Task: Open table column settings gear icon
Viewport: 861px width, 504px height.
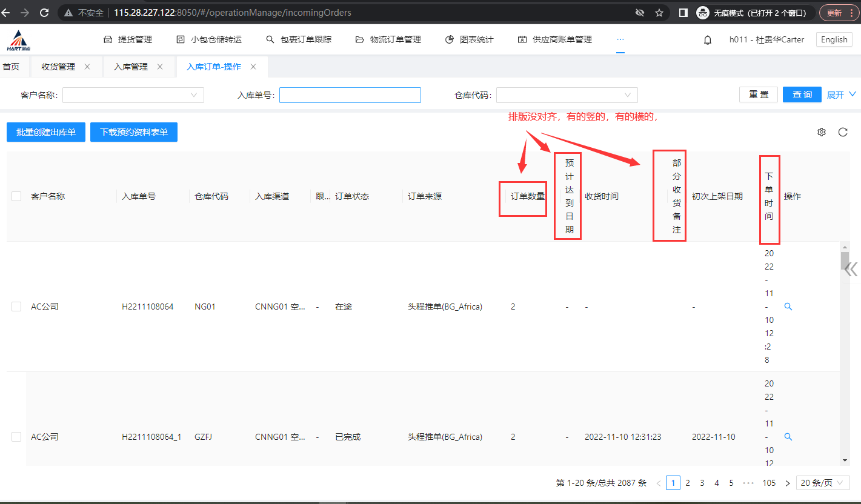Action: (x=822, y=132)
